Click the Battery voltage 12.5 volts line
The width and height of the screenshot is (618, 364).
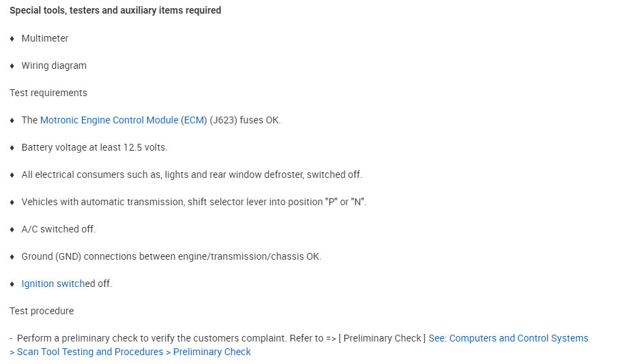pos(94,147)
